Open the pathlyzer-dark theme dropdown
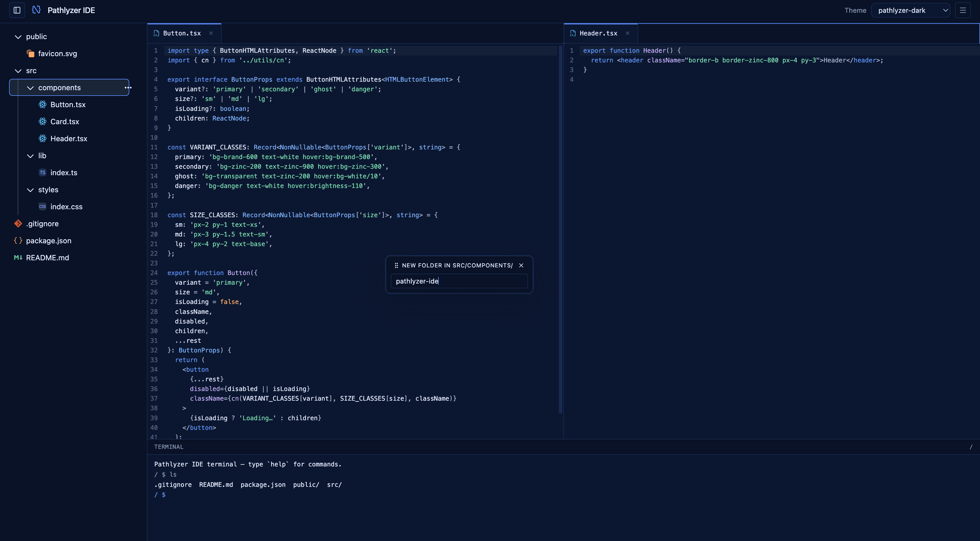980x541 pixels. pyautogui.click(x=910, y=10)
